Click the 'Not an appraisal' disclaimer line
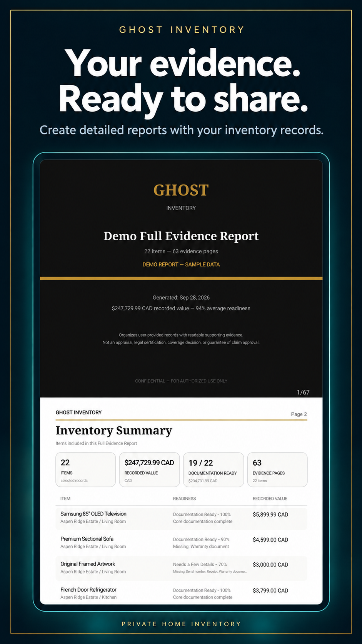The height and width of the screenshot is (644, 362). [x=181, y=342]
